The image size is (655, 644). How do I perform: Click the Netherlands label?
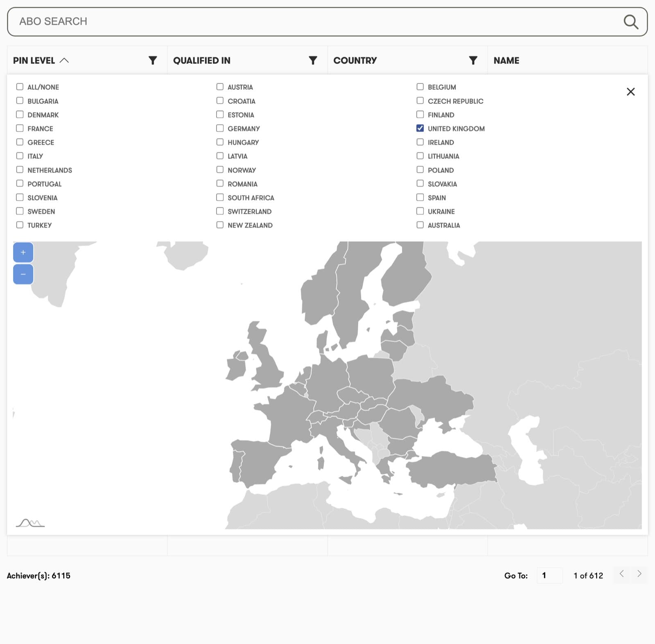pyautogui.click(x=50, y=170)
